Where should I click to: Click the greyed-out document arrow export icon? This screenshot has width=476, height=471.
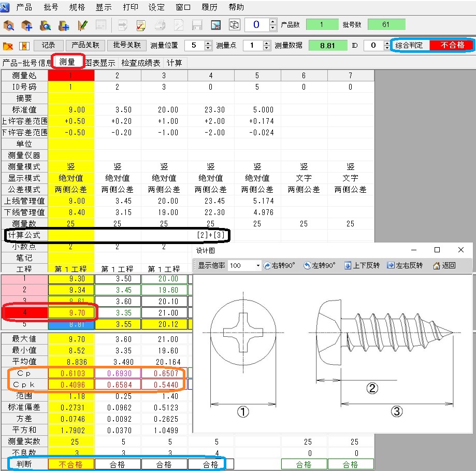[x=123, y=25]
